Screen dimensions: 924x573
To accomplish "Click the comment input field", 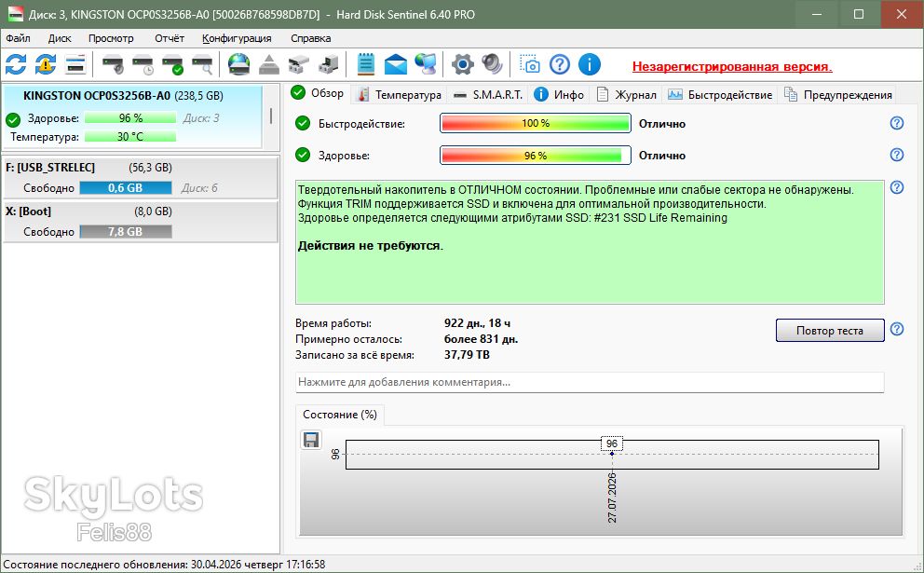I will [x=590, y=382].
